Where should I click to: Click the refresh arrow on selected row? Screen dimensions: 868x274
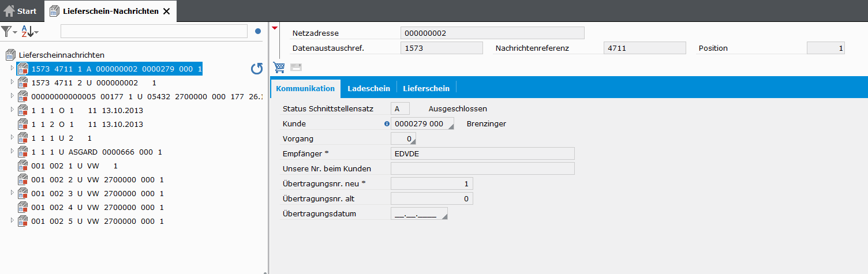(x=257, y=69)
